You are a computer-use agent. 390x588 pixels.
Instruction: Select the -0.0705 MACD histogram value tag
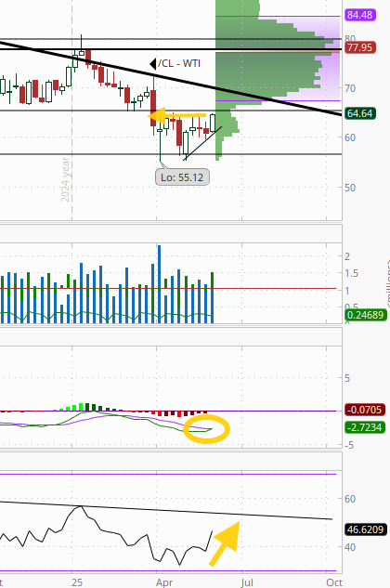point(365,409)
